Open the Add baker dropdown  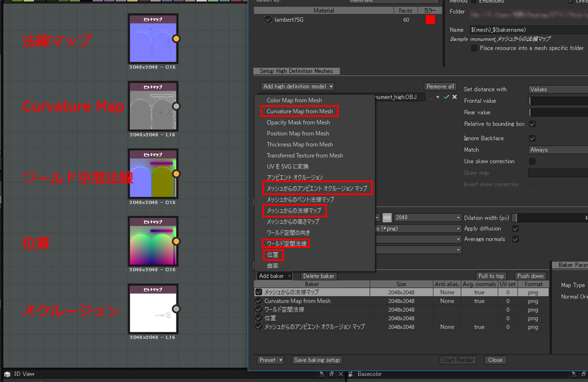click(x=275, y=276)
